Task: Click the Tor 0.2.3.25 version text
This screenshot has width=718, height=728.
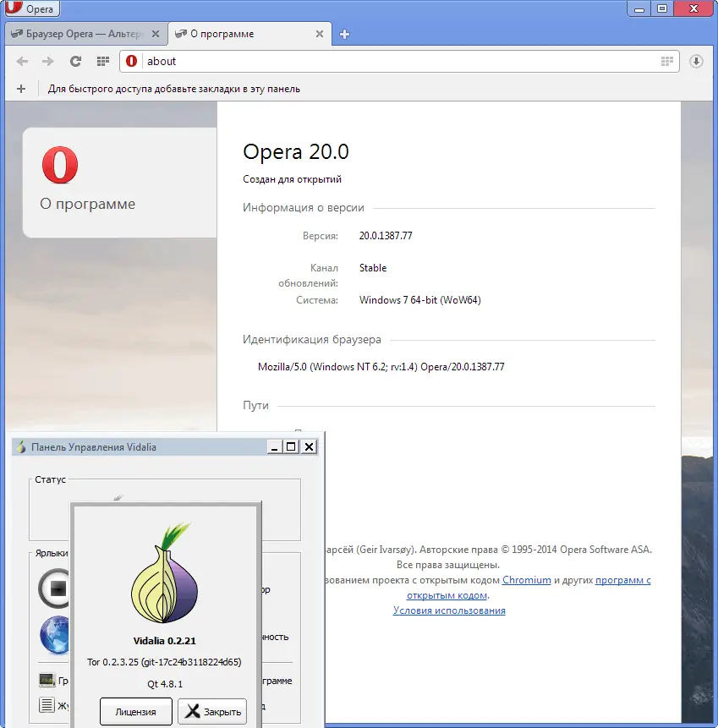Action: tap(164, 662)
